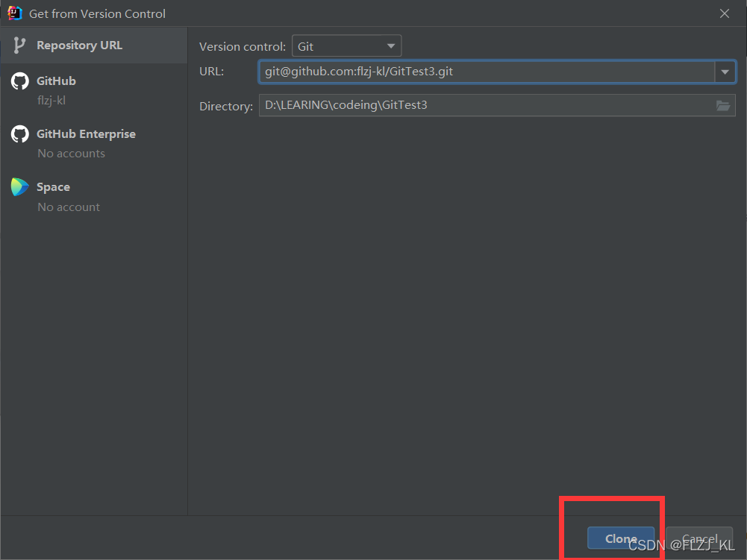Click the Cancel button
This screenshot has height=560, width=747.
point(699,538)
